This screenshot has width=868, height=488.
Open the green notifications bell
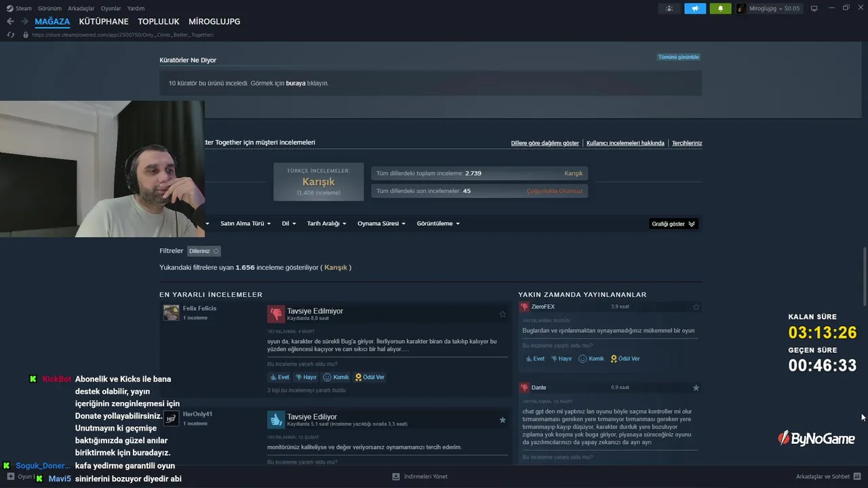720,8
